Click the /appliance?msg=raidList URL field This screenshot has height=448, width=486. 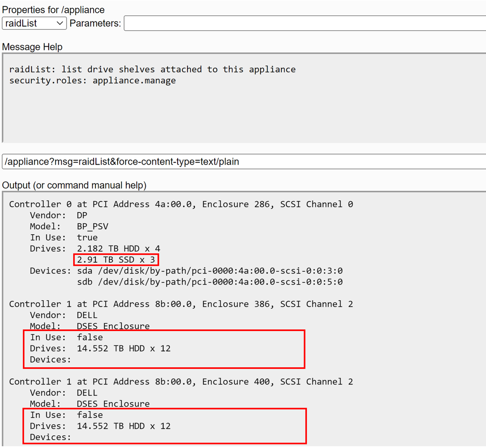[x=239, y=161]
